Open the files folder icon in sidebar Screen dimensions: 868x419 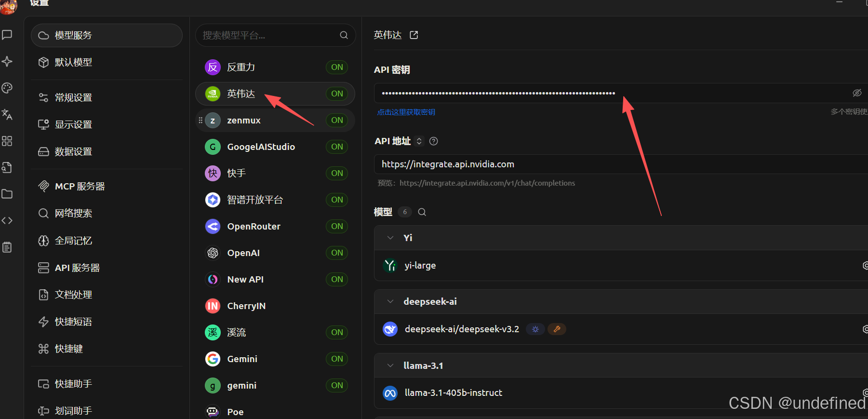point(7,194)
